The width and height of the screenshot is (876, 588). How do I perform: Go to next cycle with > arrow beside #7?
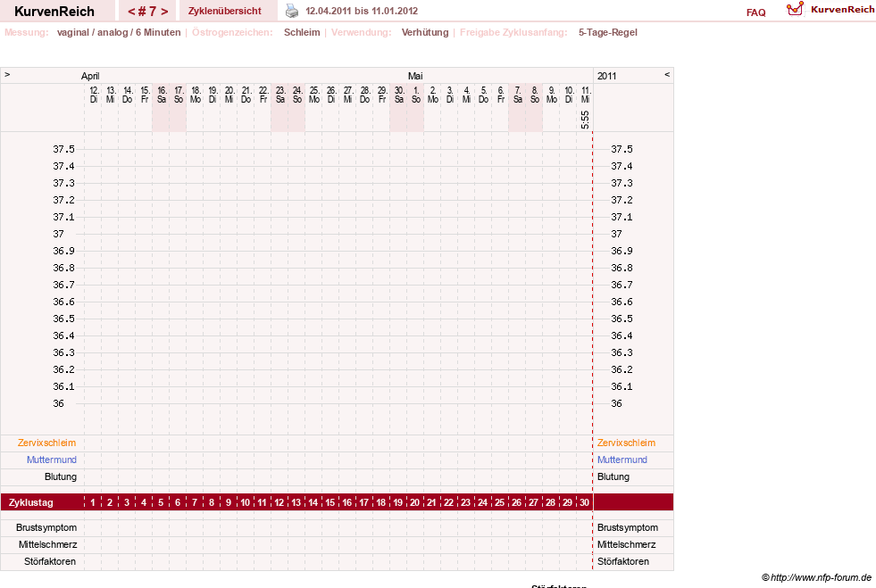click(164, 12)
